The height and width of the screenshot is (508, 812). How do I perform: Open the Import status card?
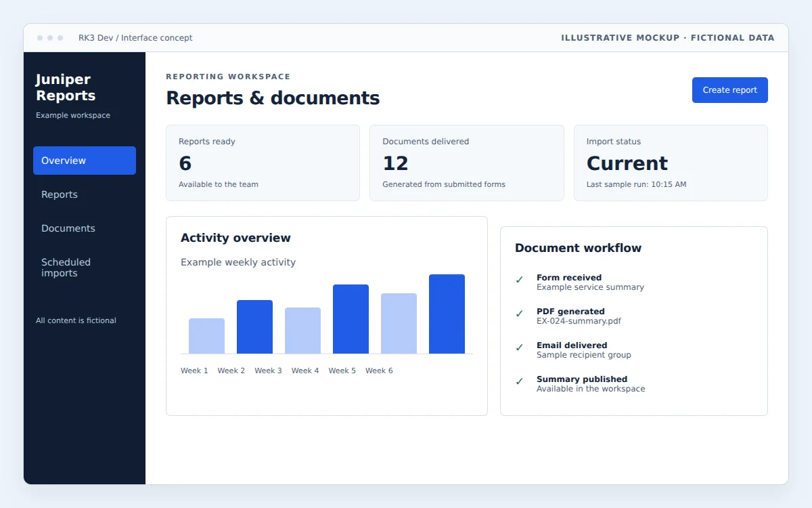pos(671,163)
